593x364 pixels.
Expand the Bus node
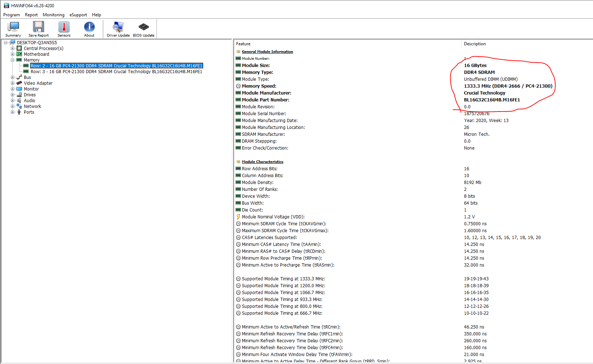tap(12, 77)
